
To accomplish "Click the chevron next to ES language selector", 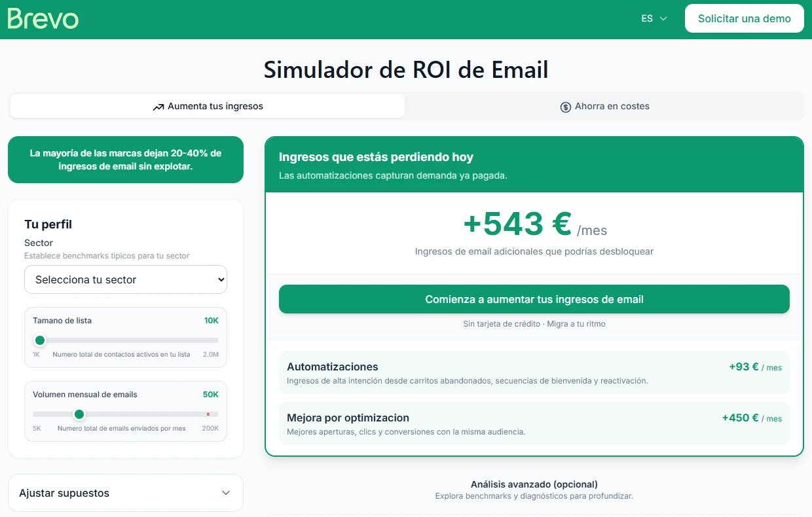I will (663, 18).
